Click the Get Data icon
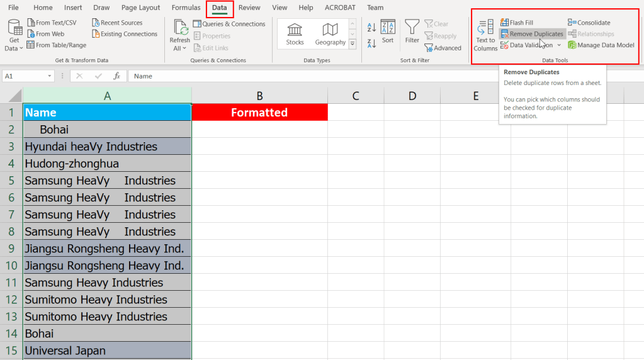 (x=14, y=29)
